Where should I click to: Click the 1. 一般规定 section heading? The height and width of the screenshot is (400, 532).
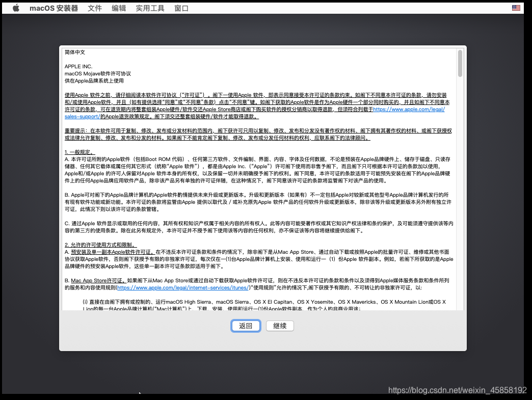[x=80, y=152]
